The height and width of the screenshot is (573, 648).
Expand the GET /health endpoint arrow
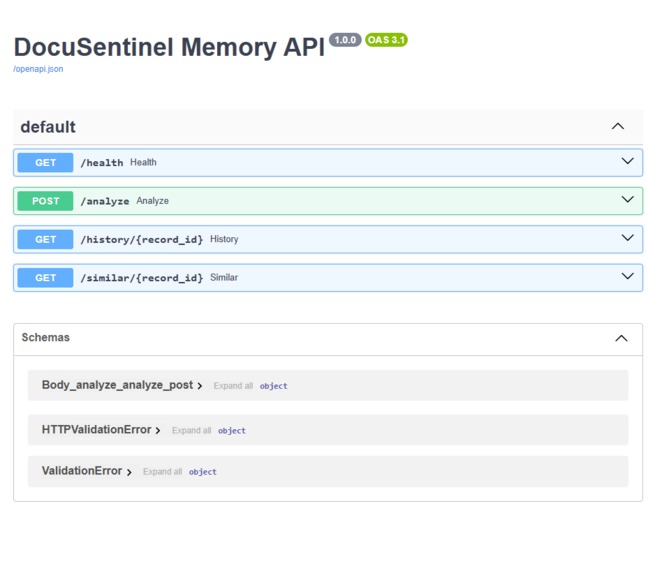coord(627,161)
